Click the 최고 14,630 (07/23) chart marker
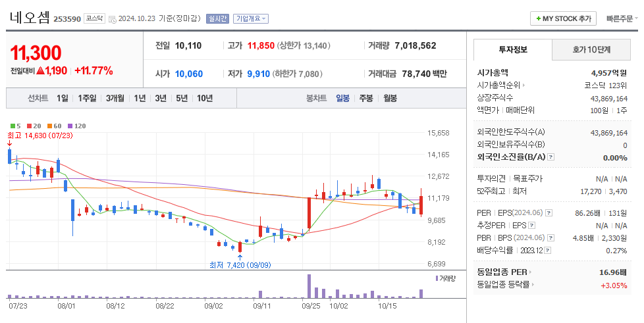 (40, 136)
